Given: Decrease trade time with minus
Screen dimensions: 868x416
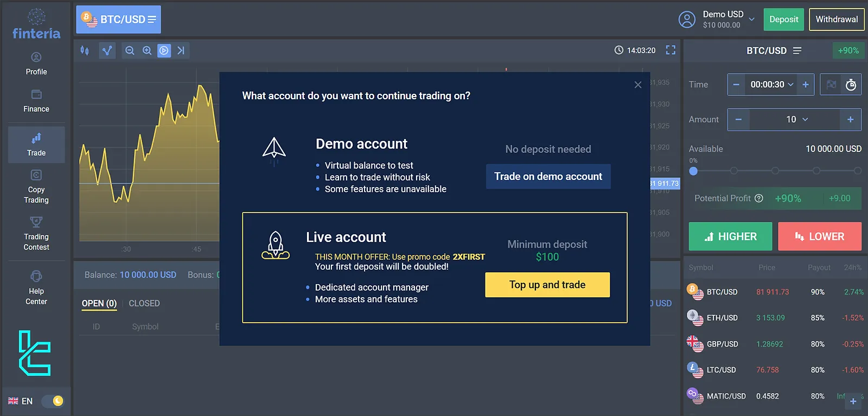Looking at the screenshot, I should [736, 85].
